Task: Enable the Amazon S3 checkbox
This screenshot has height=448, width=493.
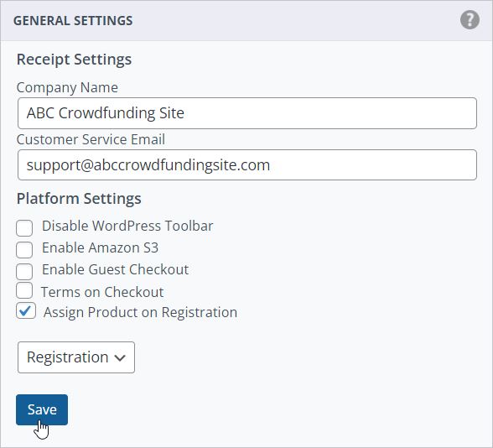Action: click(24, 250)
